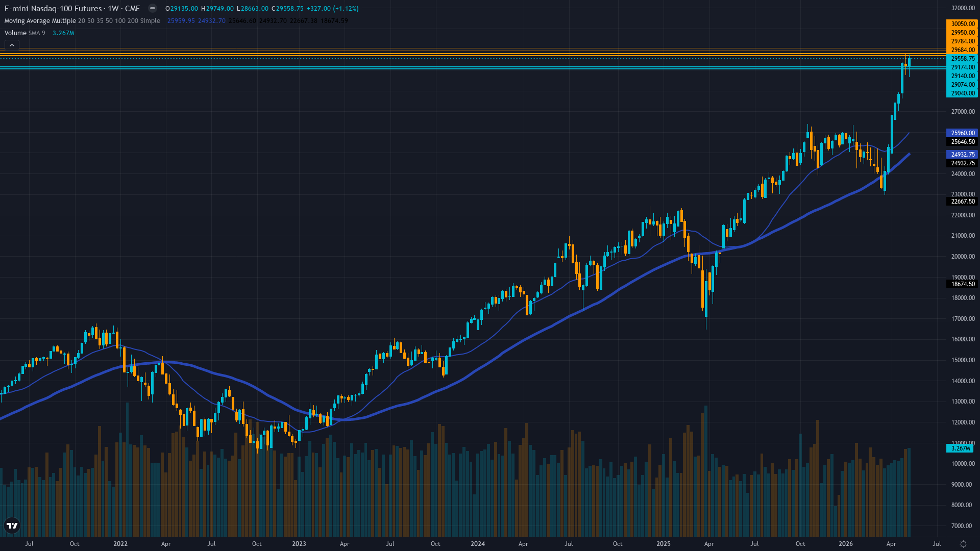The width and height of the screenshot is (980, 551).
Task: Click the cyan 3.267M volume axis label
Action: [x=960, y=448]
